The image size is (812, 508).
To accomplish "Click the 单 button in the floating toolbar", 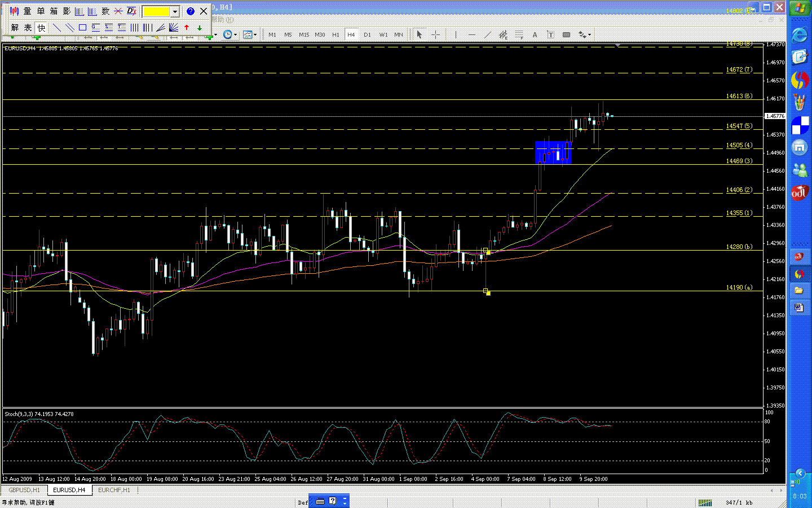I will pyautogui.click(x=41, y=11).
